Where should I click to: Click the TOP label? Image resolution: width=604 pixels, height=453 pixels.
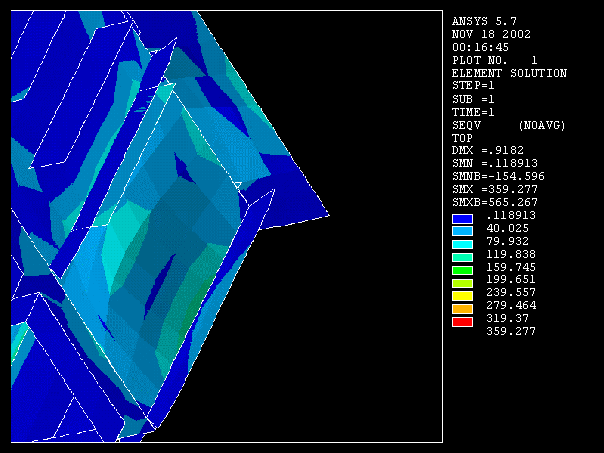pyautogui.click(x=462, y=138)
